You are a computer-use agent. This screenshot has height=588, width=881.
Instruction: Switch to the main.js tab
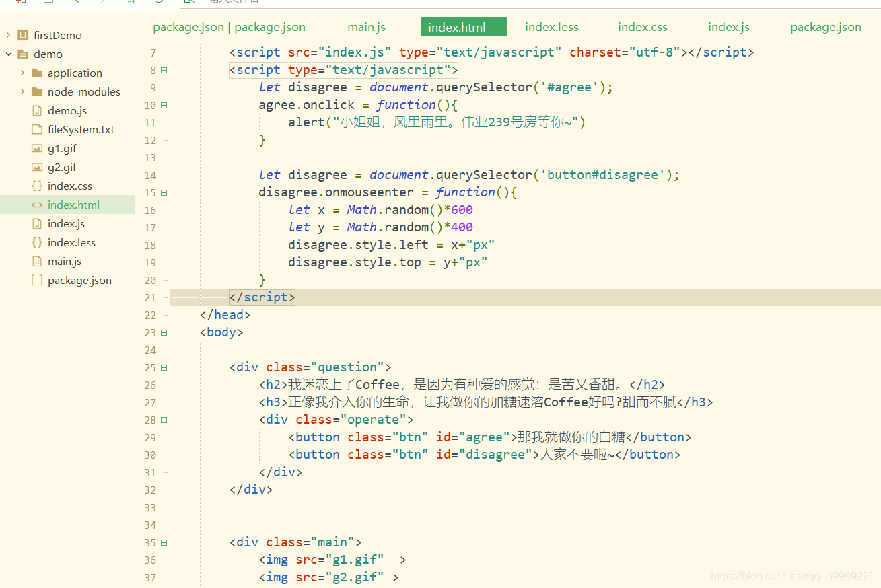pos(366,27)
